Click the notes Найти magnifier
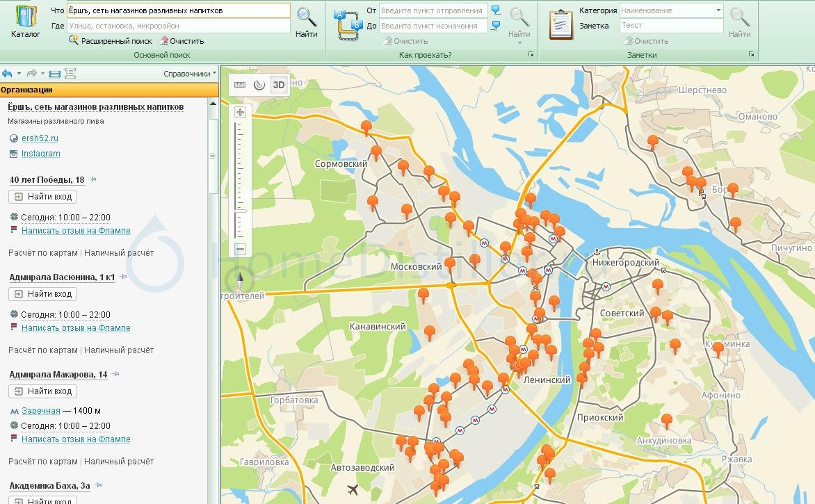 tap(740, 22)
